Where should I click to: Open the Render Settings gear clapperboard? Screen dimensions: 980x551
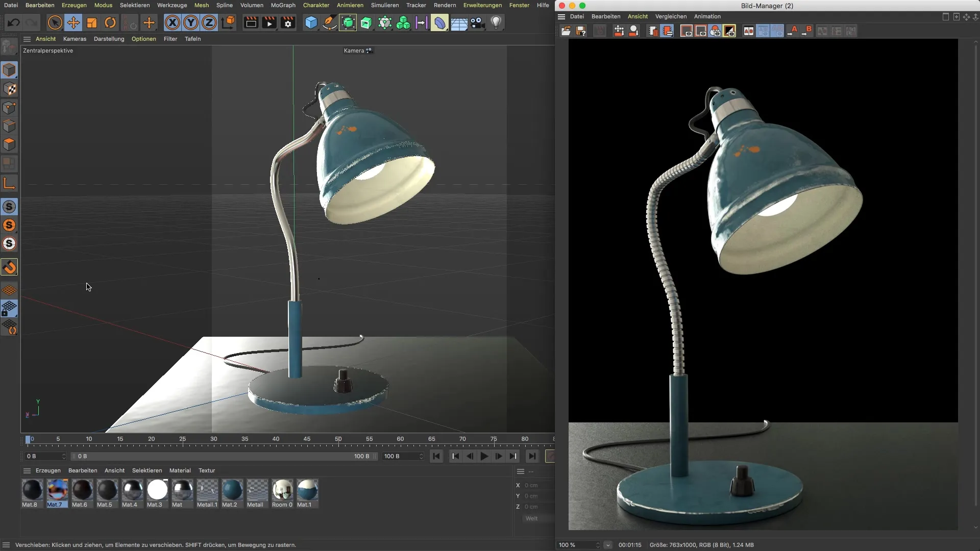tap(288, 22)
